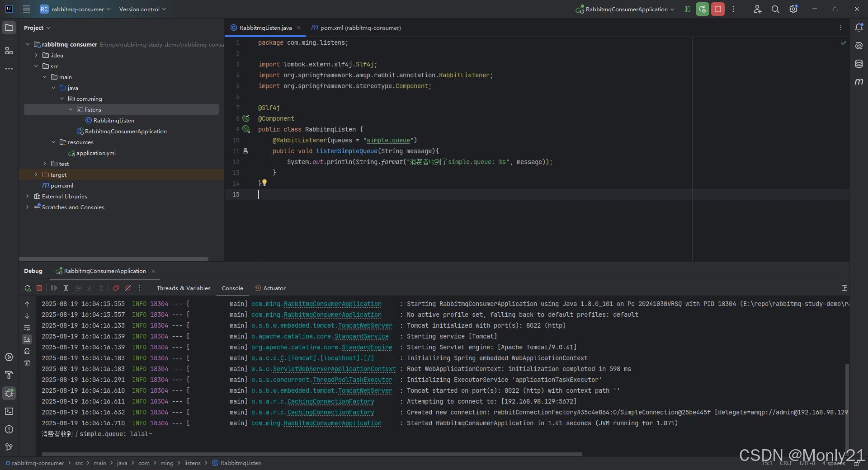The height and width of the screenshot is (470, 868).
Task: Close the RabbitmqListen.java tab
Action: pos(299,28)
